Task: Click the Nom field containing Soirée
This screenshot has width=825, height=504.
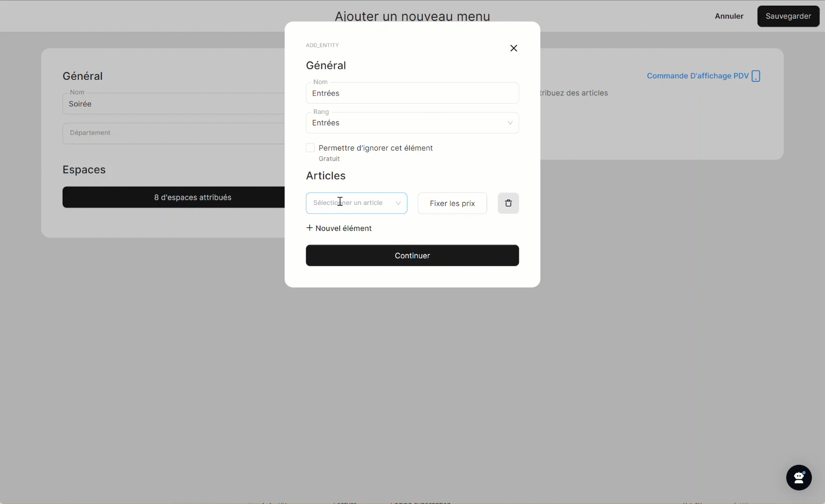Action: (x=174, y=104)
